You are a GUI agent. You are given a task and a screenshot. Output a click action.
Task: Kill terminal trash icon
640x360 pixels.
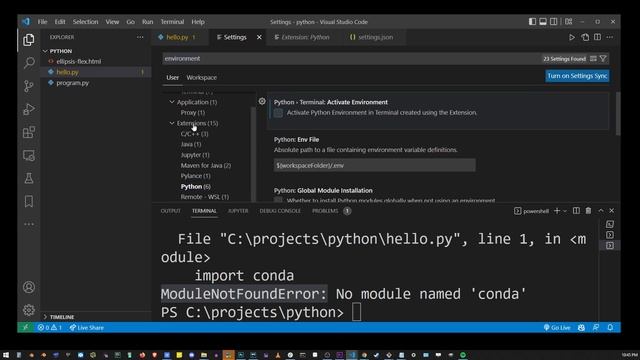tap(588, 211)
